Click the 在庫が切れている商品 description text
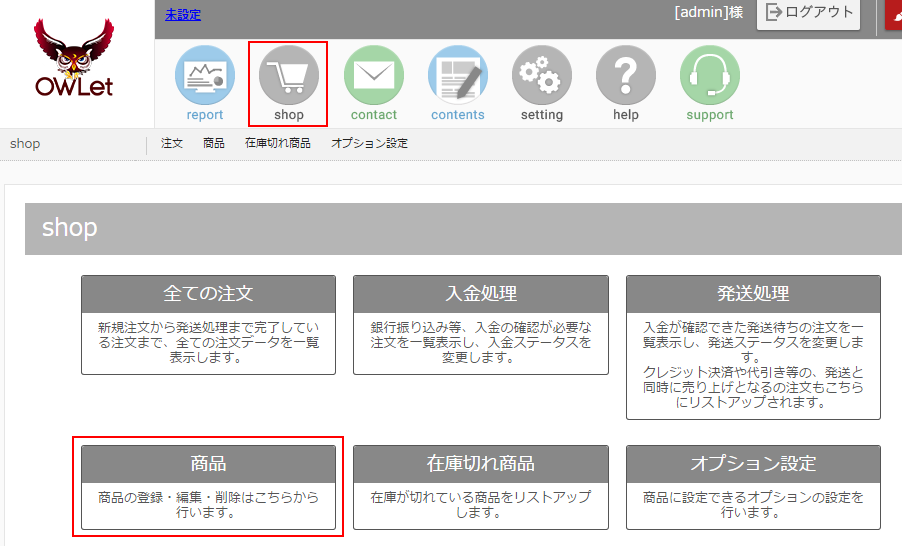The height and width of the screenshot is (546, 902). coord(481,505)
